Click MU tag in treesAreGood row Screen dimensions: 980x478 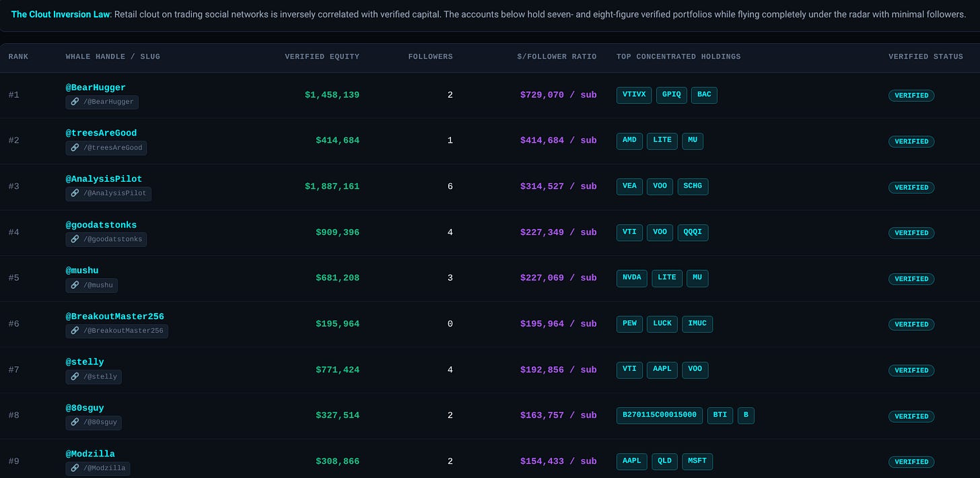(693, 141)
